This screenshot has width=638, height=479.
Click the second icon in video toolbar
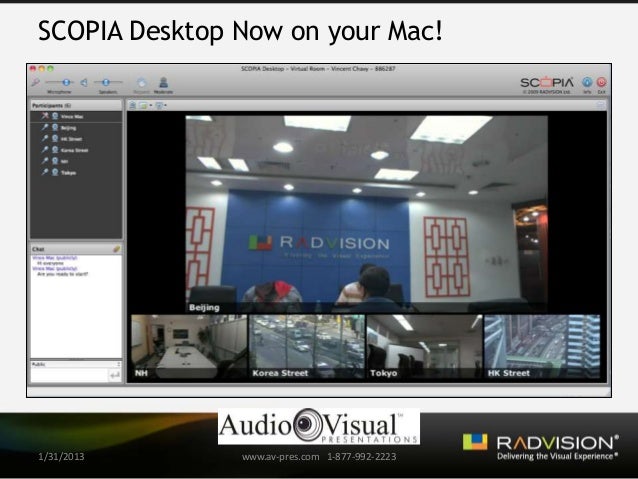[x=143, y=105]
